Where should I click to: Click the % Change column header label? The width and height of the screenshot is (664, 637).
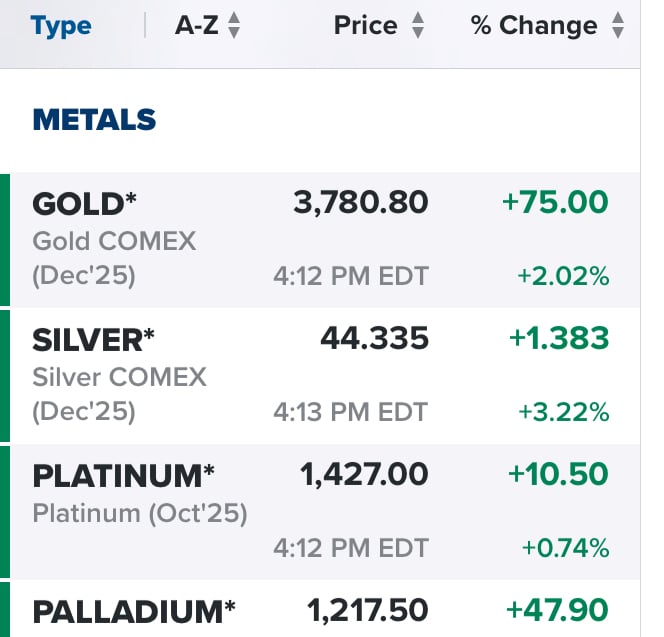pyautogui.click(x=534, y=25)
